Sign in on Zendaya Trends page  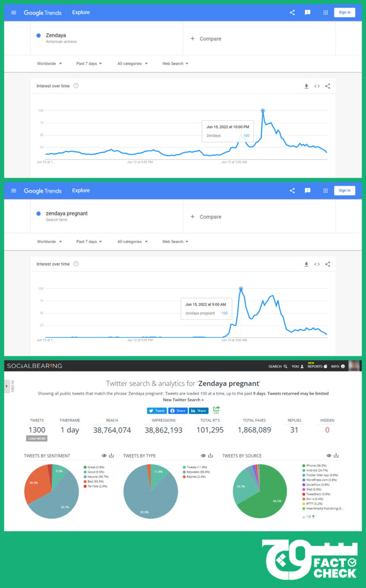coord(345,12)
